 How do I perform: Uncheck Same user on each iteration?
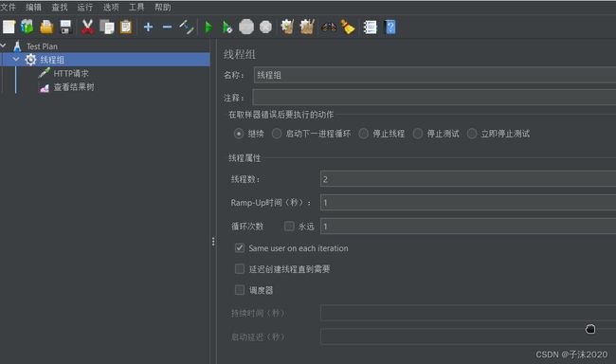click(240, 248)
